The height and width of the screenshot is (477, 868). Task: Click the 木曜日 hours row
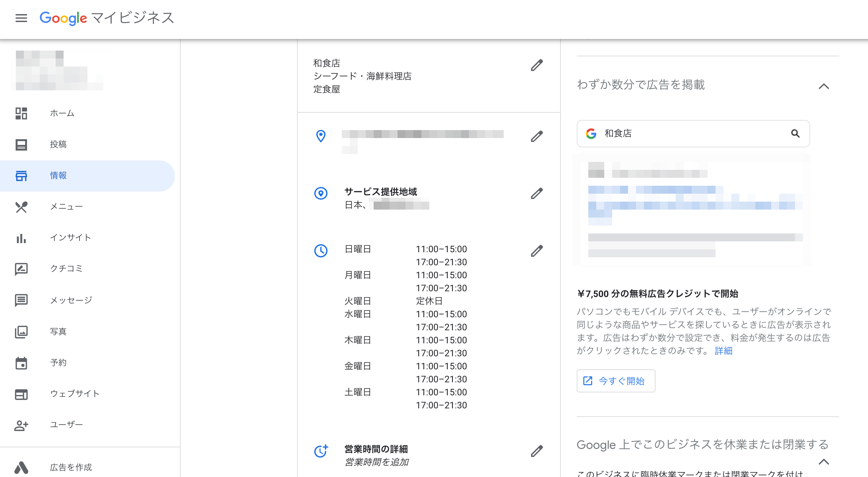coord(405,347)
